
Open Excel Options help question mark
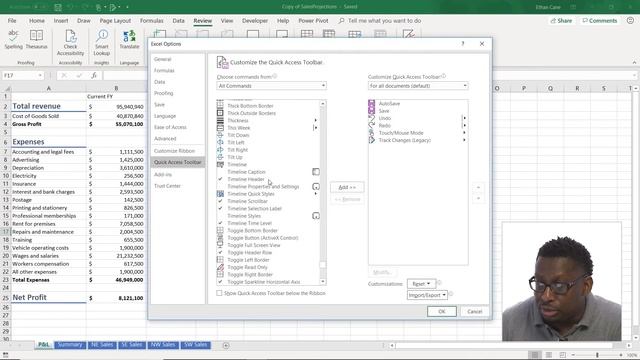click(x=463, y=44)
